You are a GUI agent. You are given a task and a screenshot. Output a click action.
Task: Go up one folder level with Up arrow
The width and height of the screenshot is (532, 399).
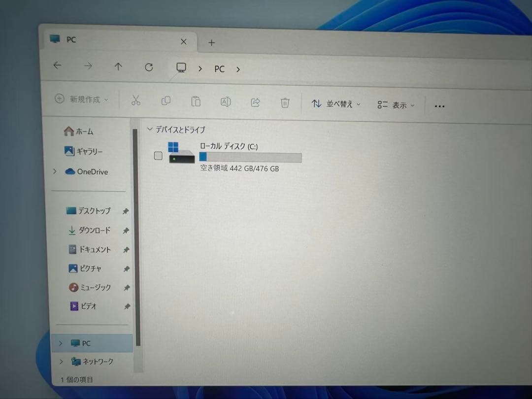tap(118, 67)
